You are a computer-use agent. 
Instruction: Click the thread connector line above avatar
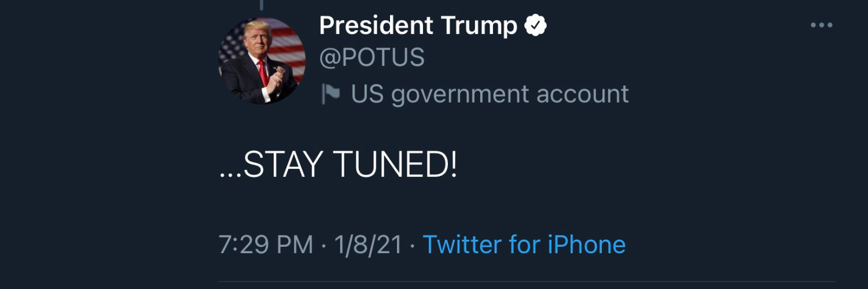click(x=262, y=5)
